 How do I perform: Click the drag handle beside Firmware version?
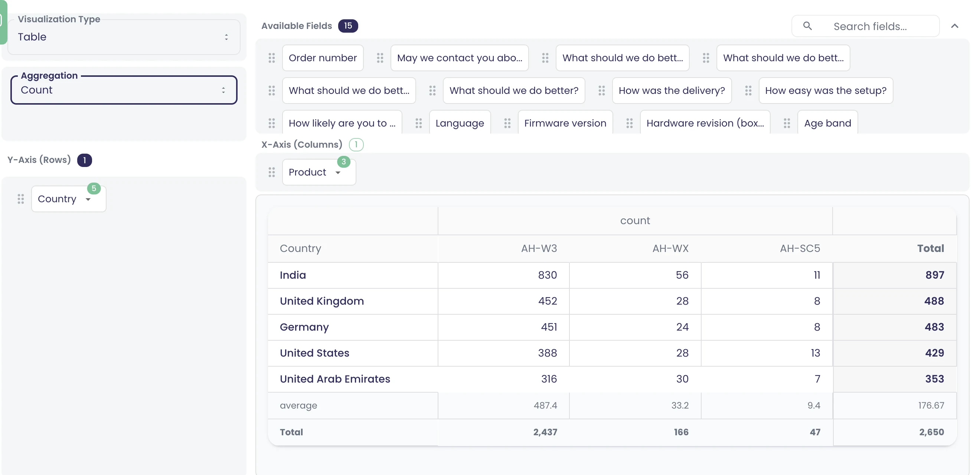507,123
